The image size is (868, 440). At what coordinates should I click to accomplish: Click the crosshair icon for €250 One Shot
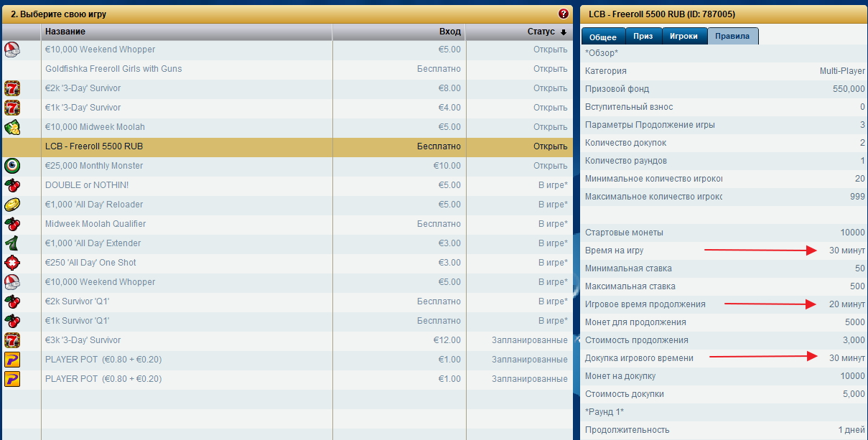(12, 263)
